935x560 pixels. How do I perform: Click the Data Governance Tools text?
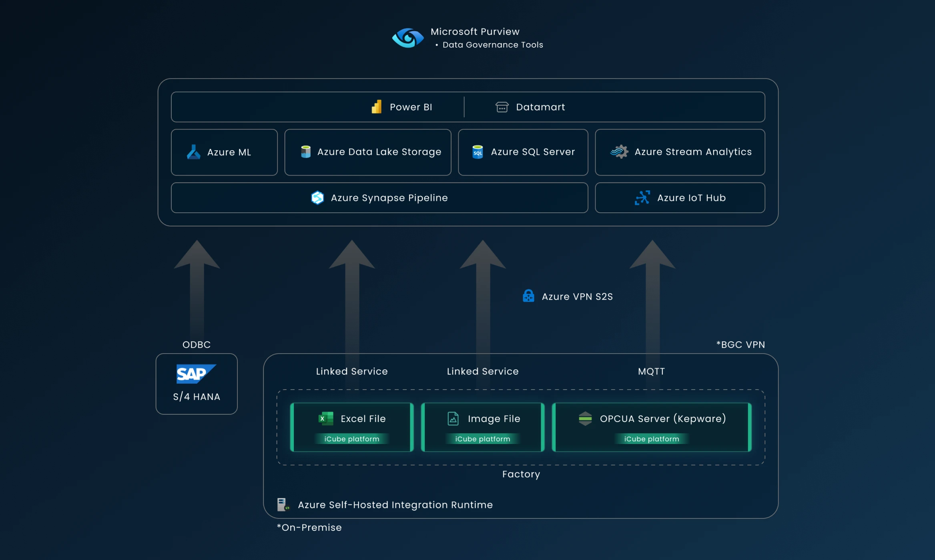click(492, 45)
